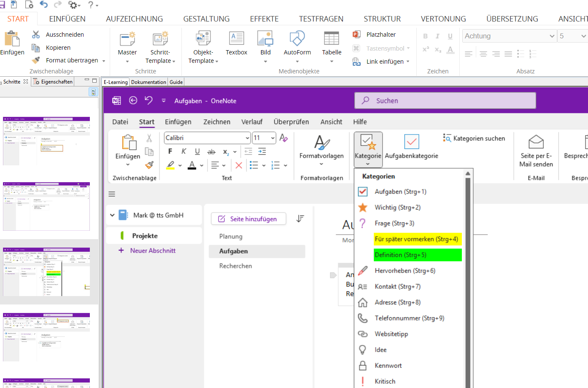588x388 pixels.
Task: Toggle underline U in Zeichen group
Action: coord(450,36)
